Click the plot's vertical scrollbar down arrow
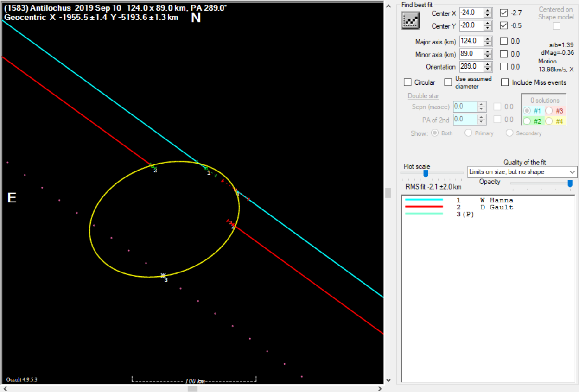 click(388, 381)
